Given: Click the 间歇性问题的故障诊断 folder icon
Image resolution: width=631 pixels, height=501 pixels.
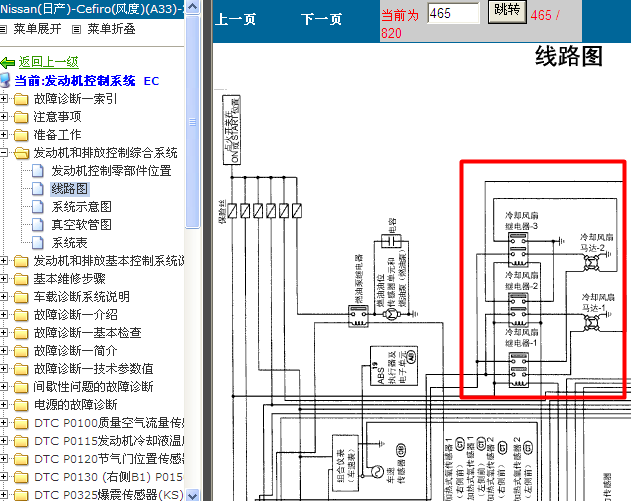Looking at the screenshot, I should [21, 387].
